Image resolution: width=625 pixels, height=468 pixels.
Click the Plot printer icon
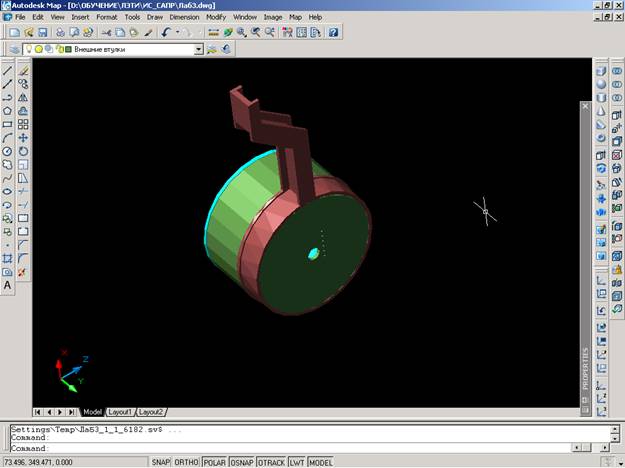point(60,32)
